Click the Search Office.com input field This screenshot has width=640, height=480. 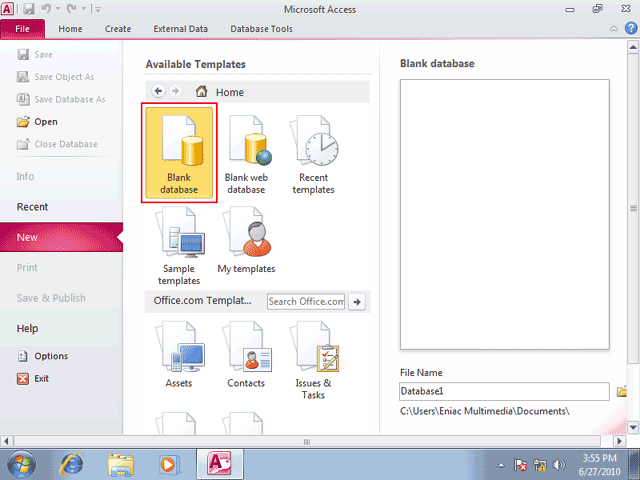point(306,302)
